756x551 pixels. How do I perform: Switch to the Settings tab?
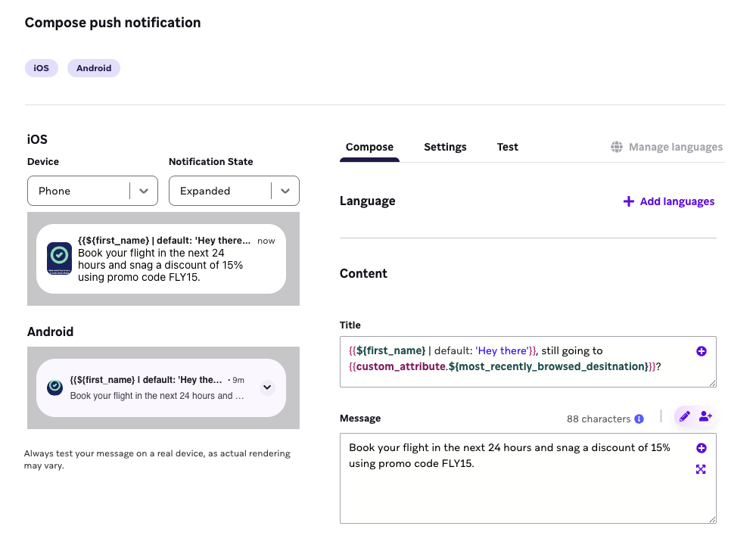point(445,147)
